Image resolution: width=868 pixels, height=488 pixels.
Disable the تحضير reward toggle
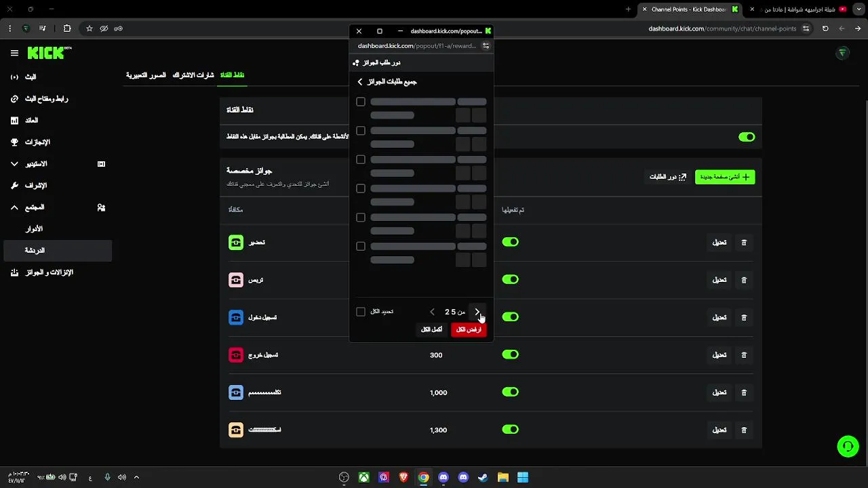coord(510,242)
